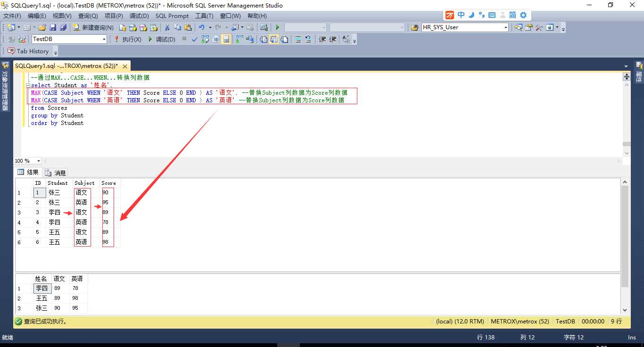Open the TestDB database dropdown
This screenshot has width=644, height=347.
pos(104,39)
